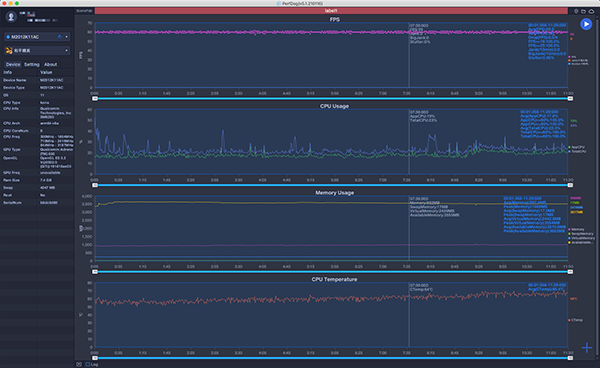Select the CPU Type row

37,103
